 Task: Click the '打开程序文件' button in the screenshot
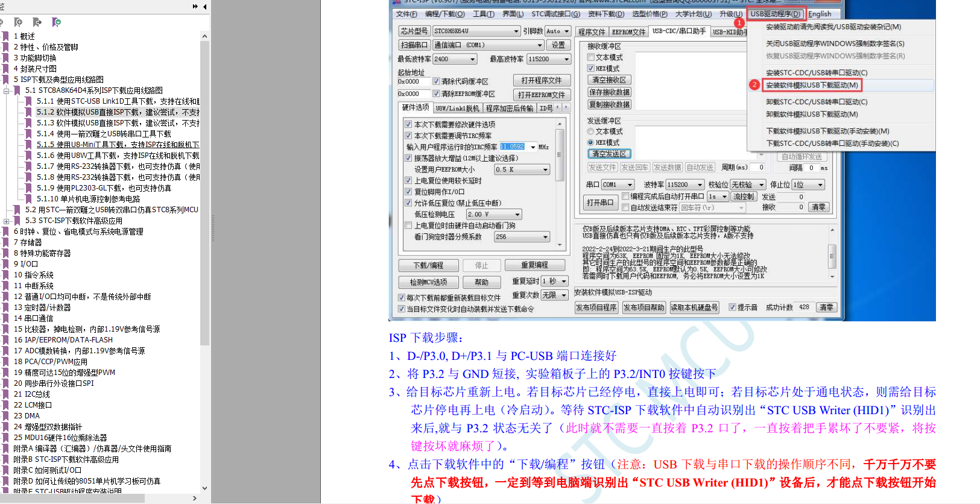click(542, 80)
